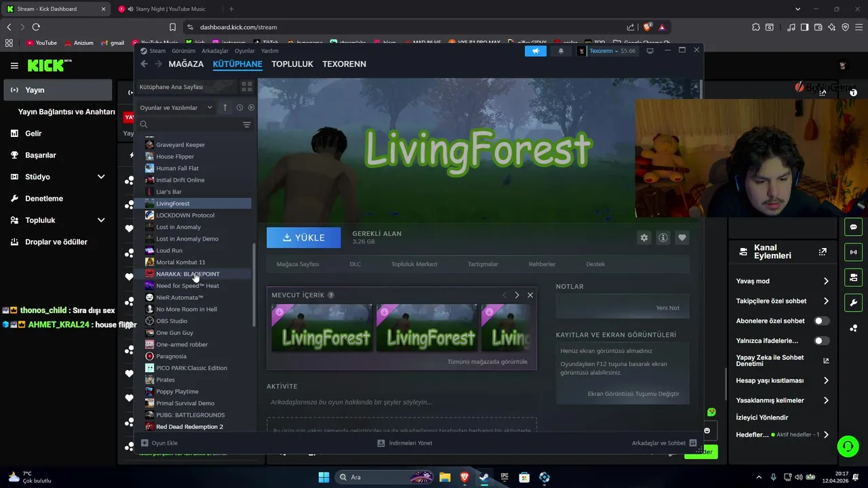Switch Steam to Big Picture monitor icon
This screenshot has height=488, width=868.
click(x=650, y=51)
